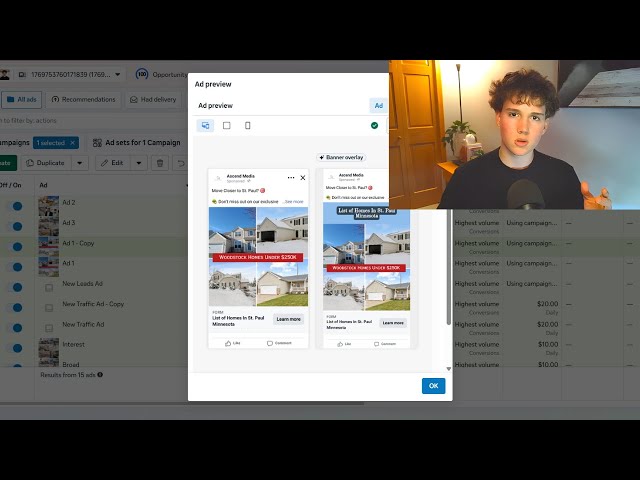The width and height of the screenshot is (640, 480).
Task: Click the first ad collage image
Action: coord(258,257)
